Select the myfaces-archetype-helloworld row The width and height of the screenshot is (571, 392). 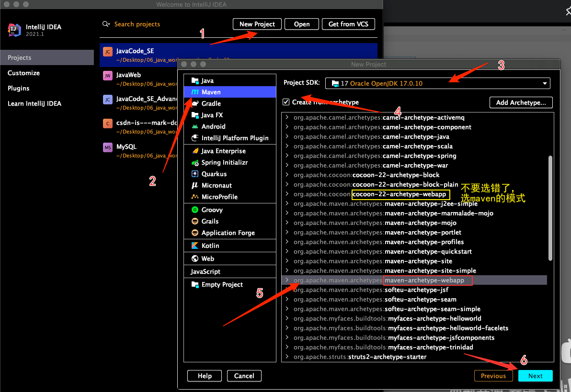click(414, 318)
